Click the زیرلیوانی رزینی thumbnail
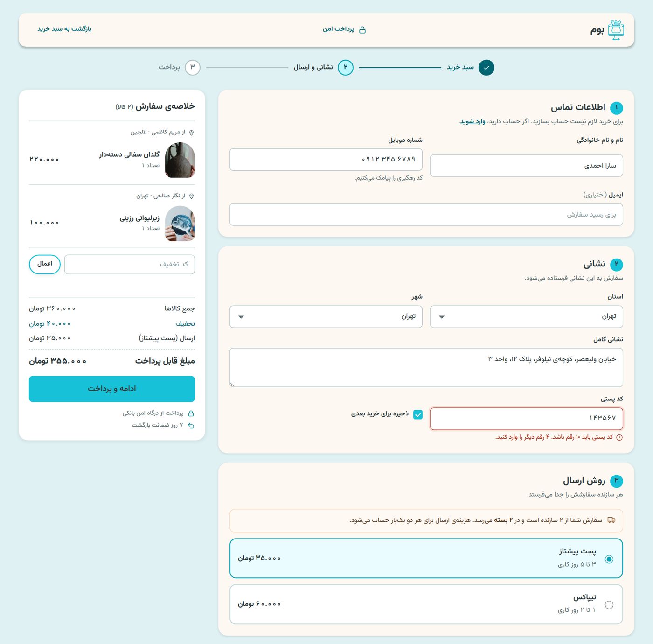The height and width of the screenshot is (644, 653). click(180, 224)
